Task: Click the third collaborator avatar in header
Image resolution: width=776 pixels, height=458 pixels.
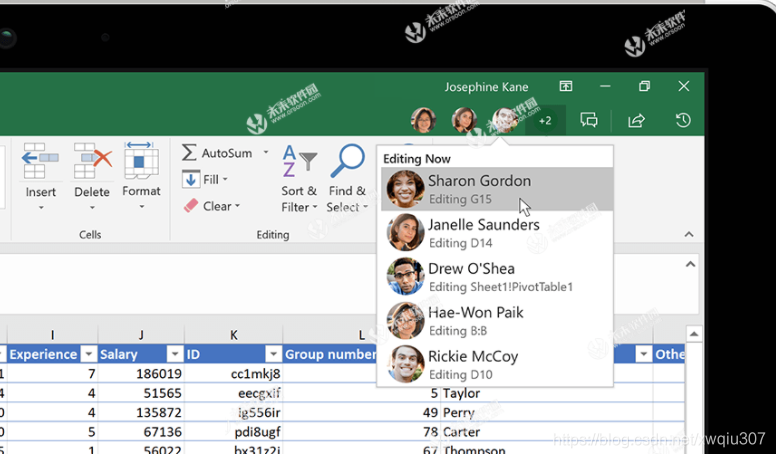Action: [x=505, y=120]
